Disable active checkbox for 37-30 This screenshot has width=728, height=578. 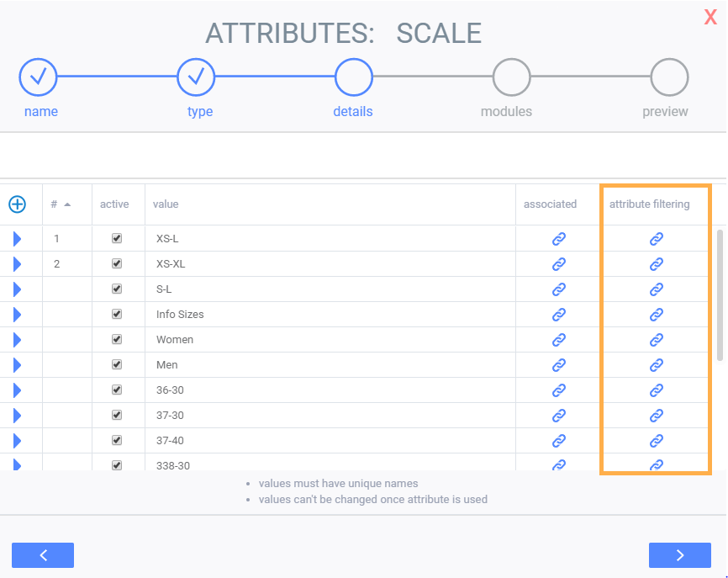(117, 416)
